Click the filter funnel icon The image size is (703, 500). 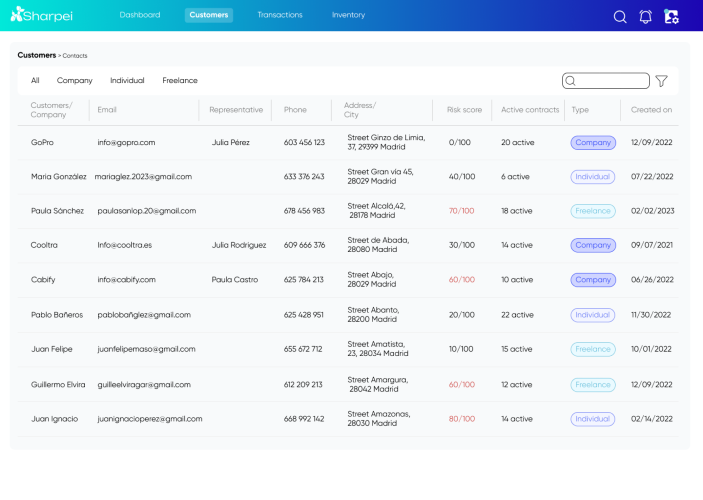point(661,81)
